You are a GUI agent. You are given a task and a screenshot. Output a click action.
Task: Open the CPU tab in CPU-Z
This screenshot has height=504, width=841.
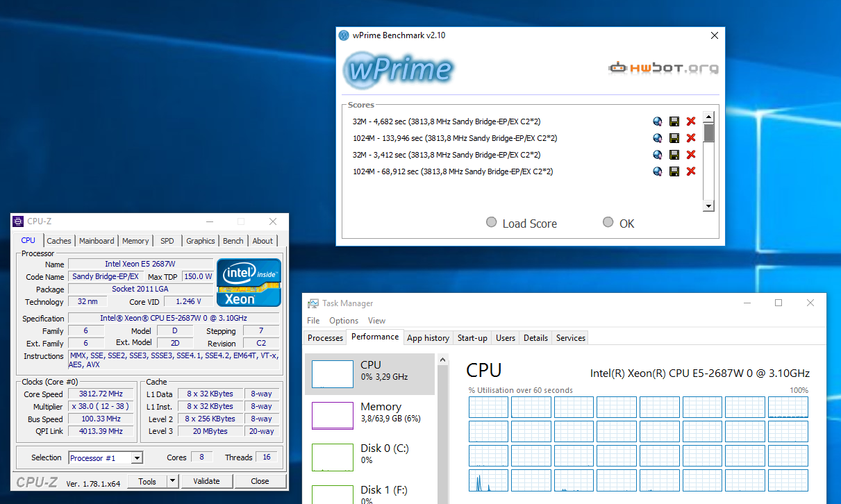tap(28, 241)
